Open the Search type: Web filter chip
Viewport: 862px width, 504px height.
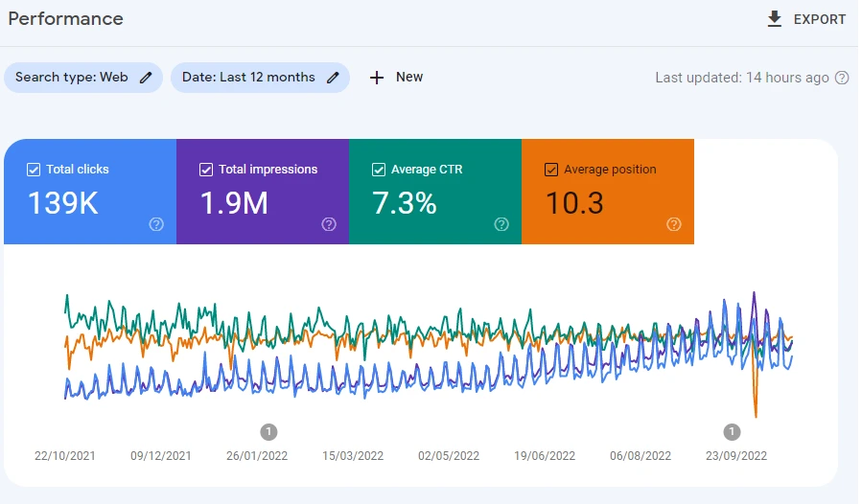[72, 78]
